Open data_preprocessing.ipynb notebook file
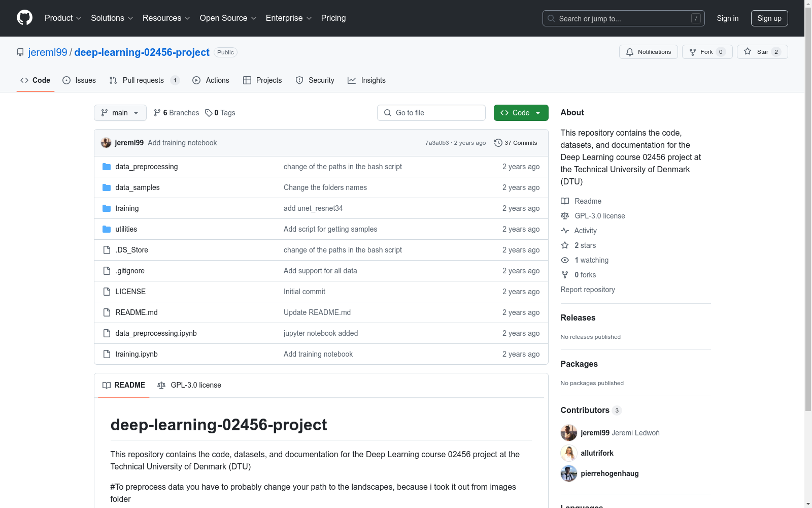This screenshot has height=508, width=812. (x=156, y=333)
